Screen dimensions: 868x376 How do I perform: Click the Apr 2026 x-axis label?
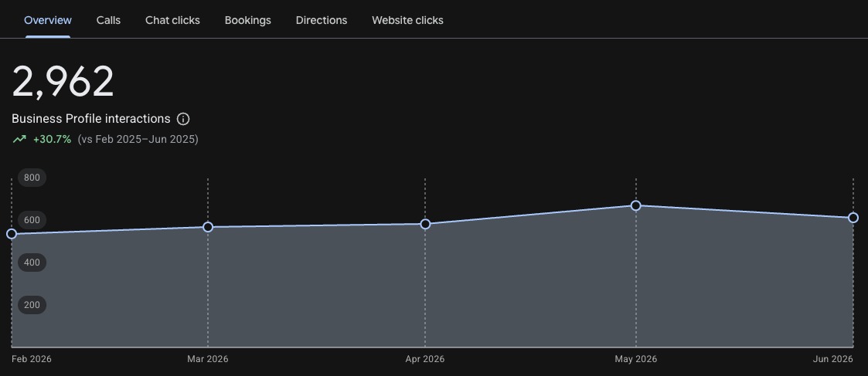[425, 359]
